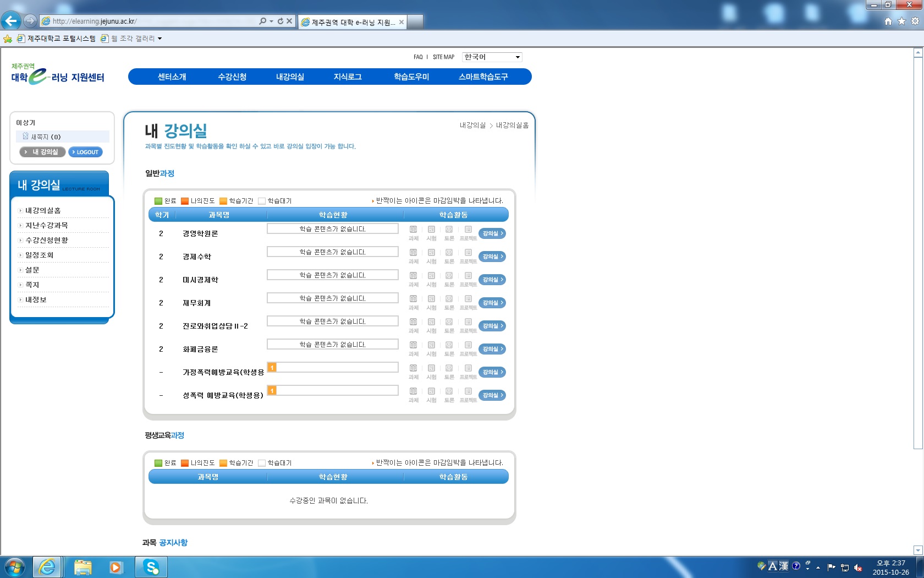Refresh the page using the address bar icon
This screenshot has height=578, width=924.
(280, 21)
